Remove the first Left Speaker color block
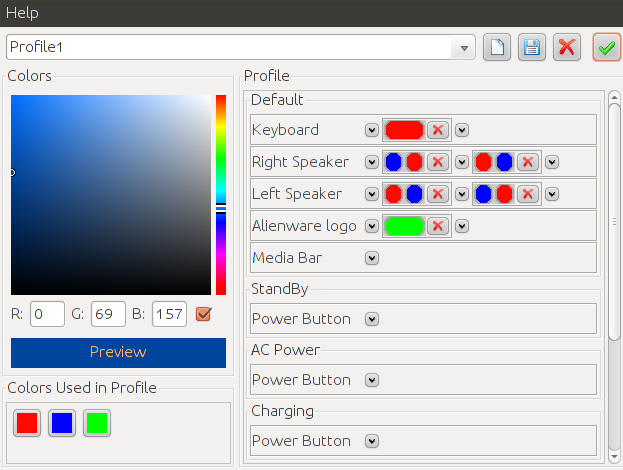 click(438, 194)
